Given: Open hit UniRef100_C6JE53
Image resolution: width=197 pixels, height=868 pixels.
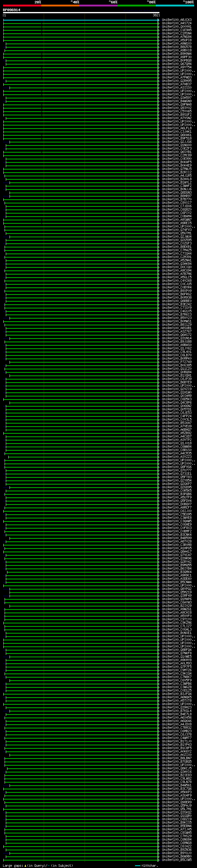Looking at the screenshot, I should tap(177, 413).
